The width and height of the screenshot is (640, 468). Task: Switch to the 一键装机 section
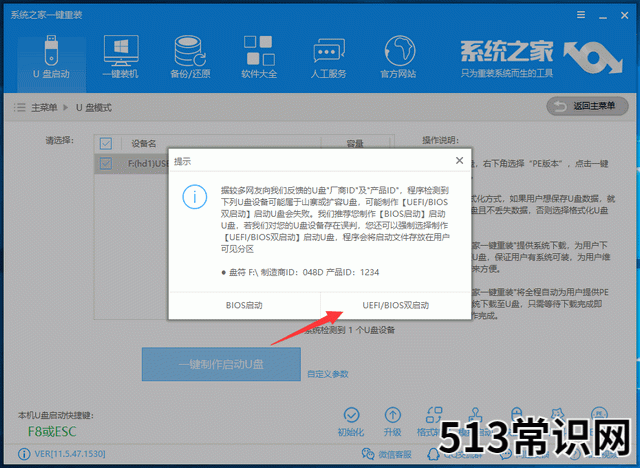[121, 57]
